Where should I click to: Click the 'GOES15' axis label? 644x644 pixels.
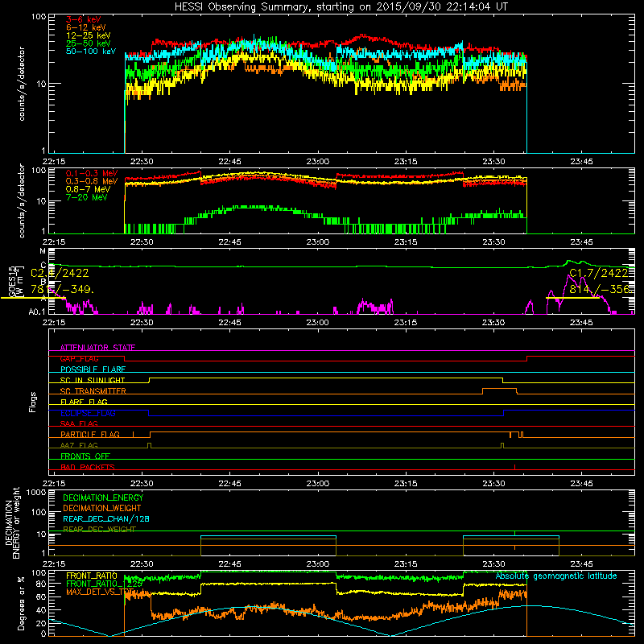tap(11, 281)
